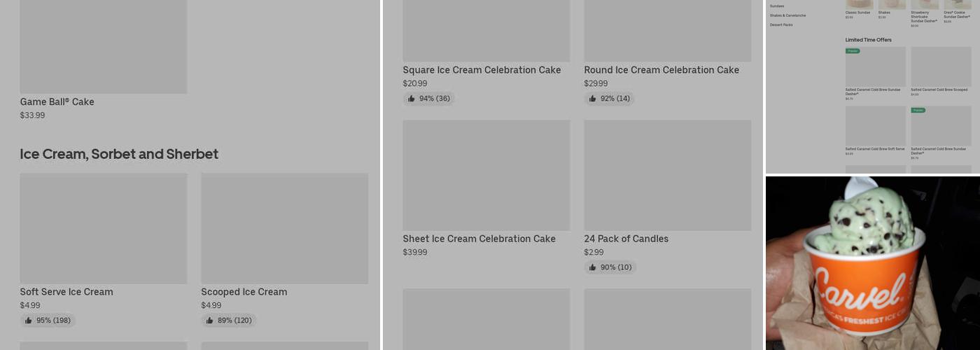Open Sheet Ice Cream Celebration Cake title
The image size is (980, 350).
pyautogui.click(x=479, y=239)
